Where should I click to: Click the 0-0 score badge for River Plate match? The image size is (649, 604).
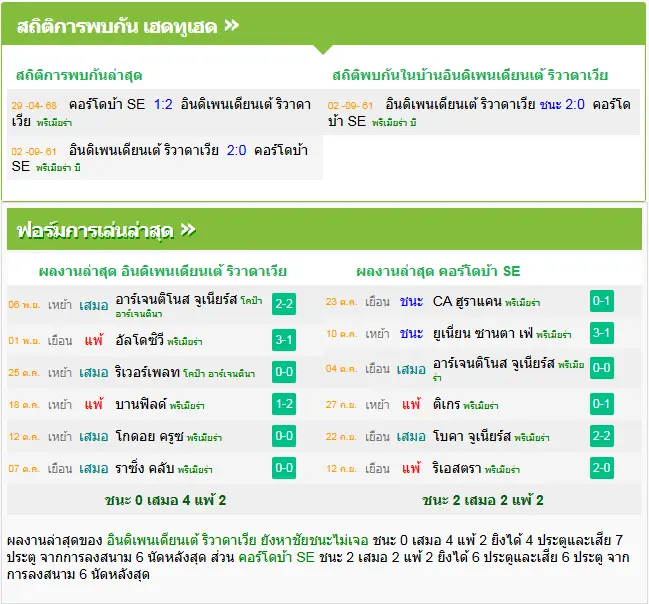tap(284, 372)
